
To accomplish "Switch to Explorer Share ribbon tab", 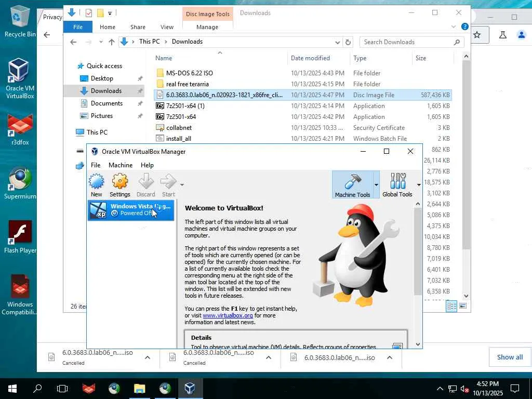I will (138, 27).
